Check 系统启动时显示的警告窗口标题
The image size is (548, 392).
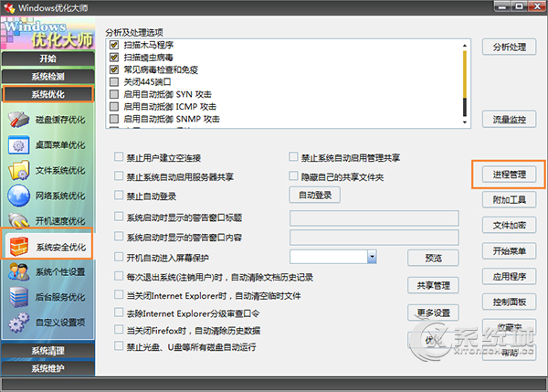click(x=119, y=217)
